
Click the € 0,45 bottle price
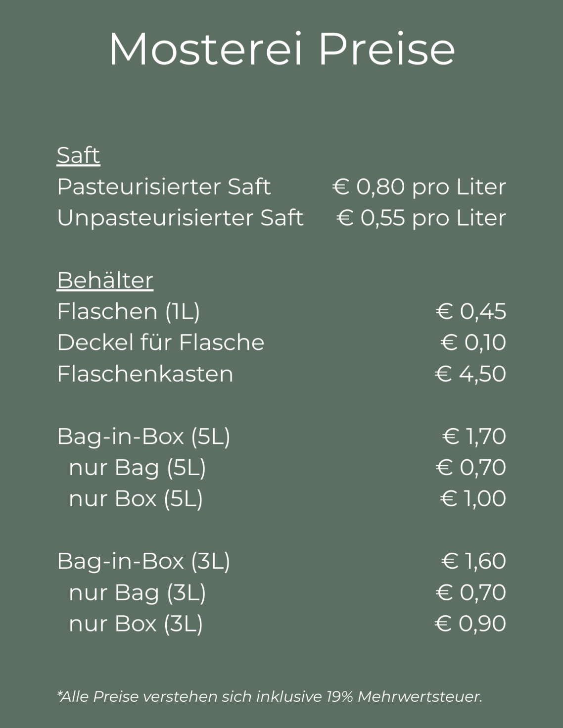click(471, 311)
